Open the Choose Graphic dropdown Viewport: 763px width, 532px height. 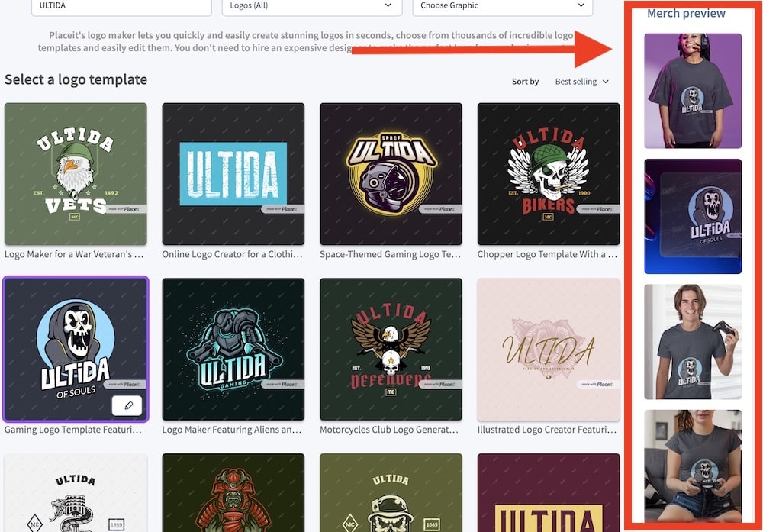point(503,6)
